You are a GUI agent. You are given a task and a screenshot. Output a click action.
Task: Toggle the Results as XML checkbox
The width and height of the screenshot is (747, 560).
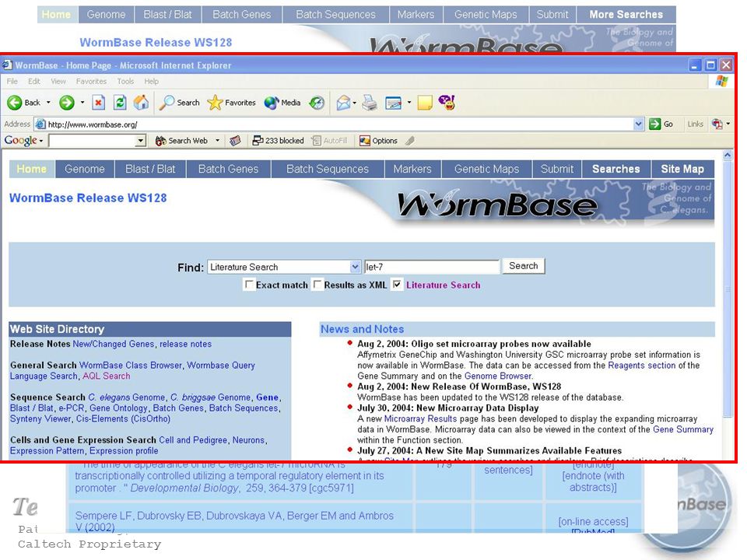coord(317,285)
